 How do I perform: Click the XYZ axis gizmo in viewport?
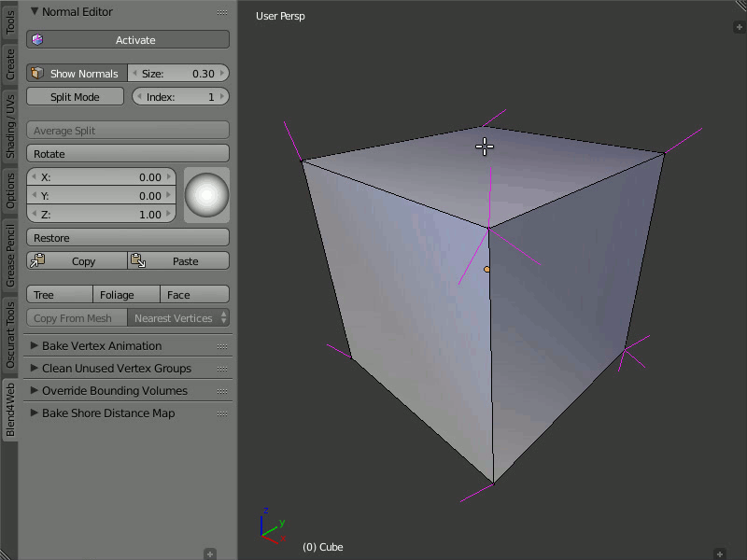click(x=272, y=527)
